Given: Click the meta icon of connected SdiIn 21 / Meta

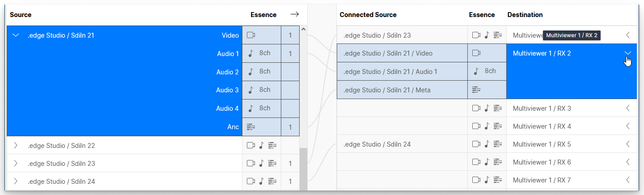Looking at the screenshot, I should pos(476,90).
